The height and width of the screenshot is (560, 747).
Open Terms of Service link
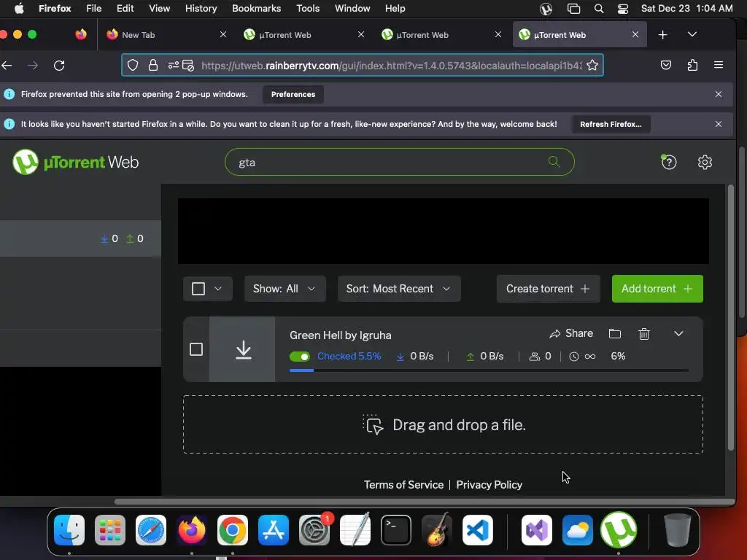(x=403, y=485)
